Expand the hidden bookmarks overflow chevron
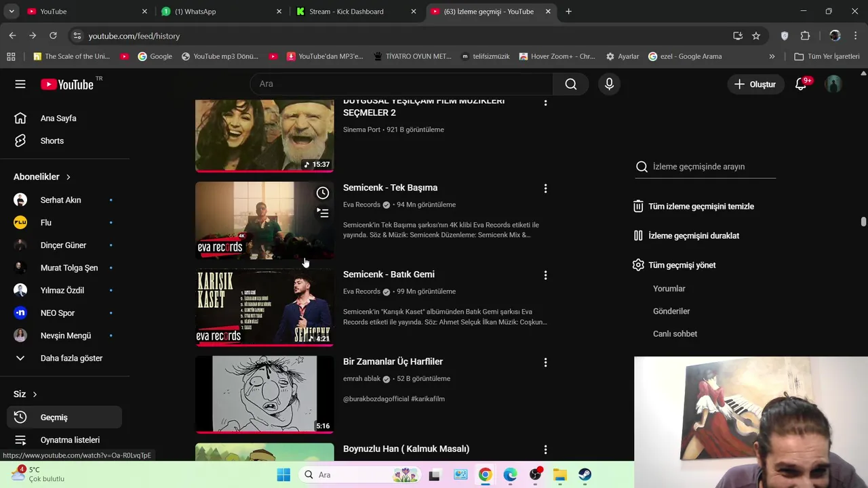Screen dimensions: 868x488 [x=772, y=56]
